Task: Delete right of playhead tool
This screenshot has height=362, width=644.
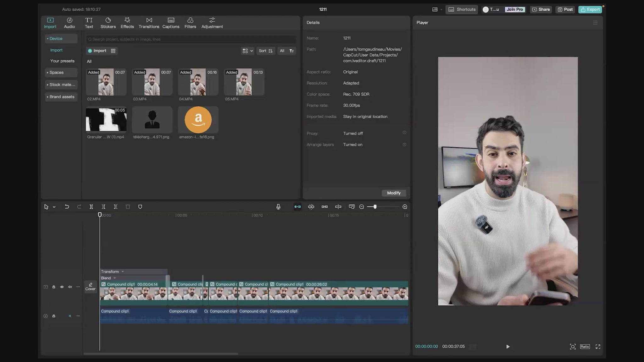Action: pyautogui.click(x=115, y=207)
